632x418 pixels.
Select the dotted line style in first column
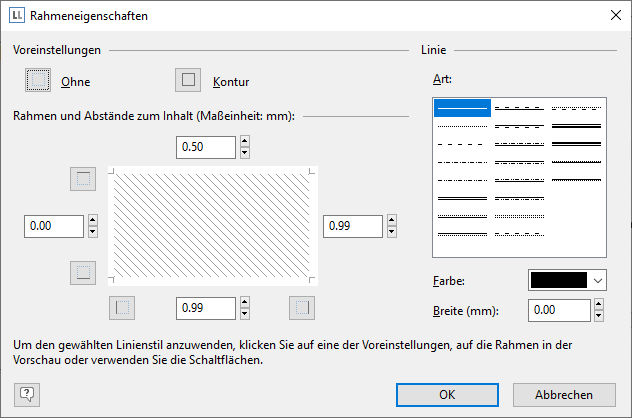461,126
